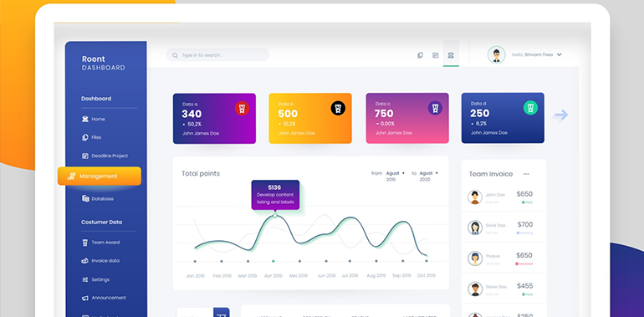Click the right arrow next to data cards
This screenshot has width=644, height=317.
pos(561,115)
